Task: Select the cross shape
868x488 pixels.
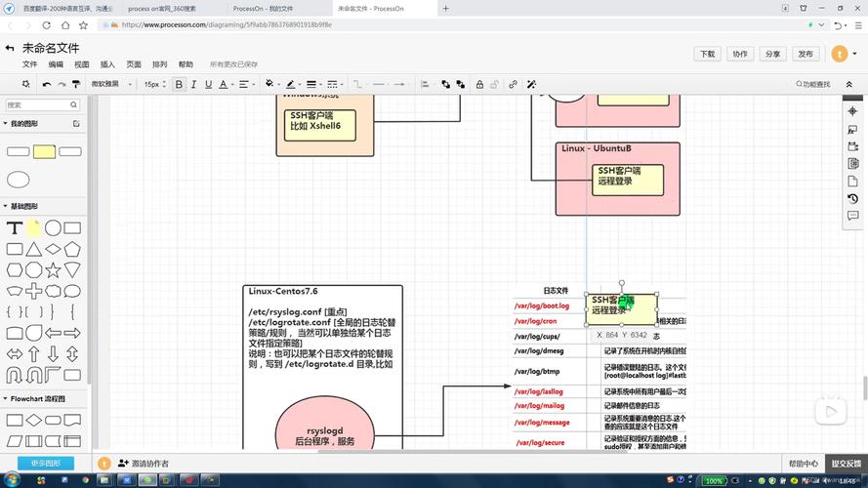Action: [x=34, y=291]
